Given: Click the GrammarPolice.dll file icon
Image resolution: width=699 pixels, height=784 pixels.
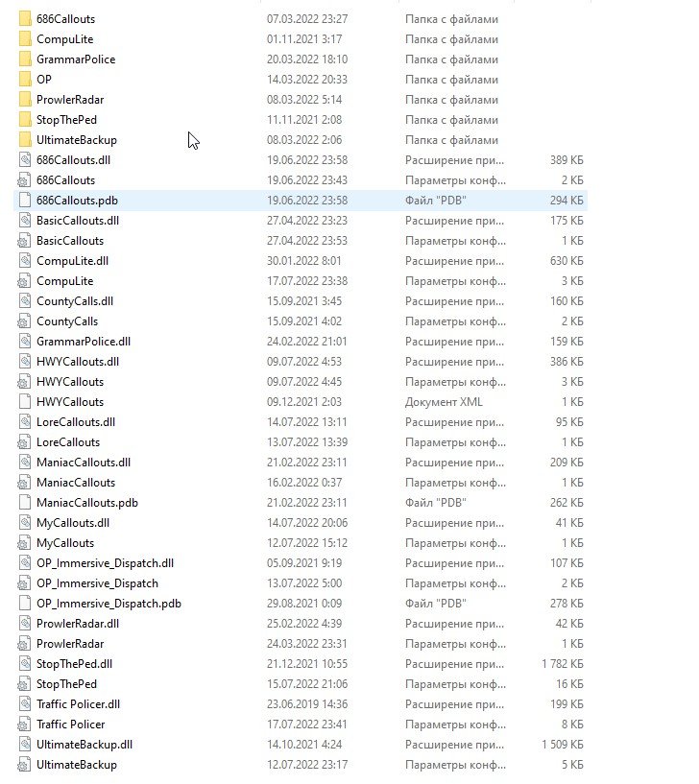Looking at the screenshot, I should (25, 342).
